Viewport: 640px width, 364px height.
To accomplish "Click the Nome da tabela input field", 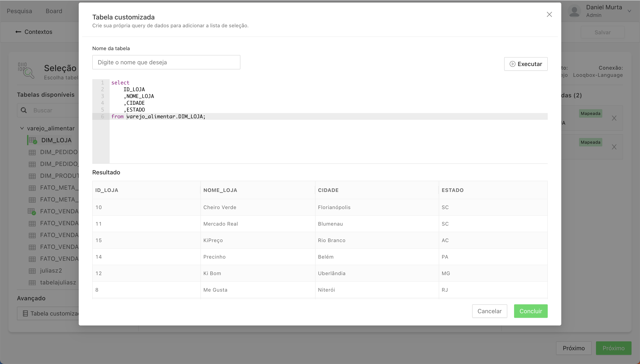I will coord(166,62).
